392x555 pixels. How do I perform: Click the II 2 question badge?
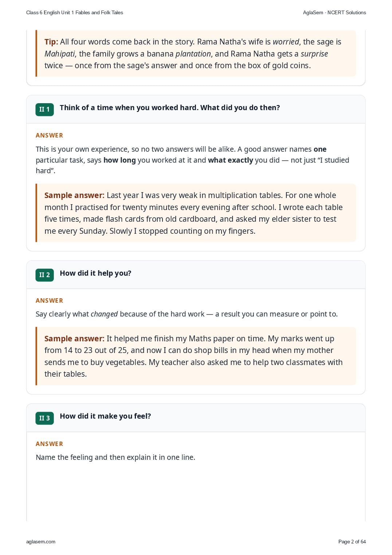coord(44,275)
